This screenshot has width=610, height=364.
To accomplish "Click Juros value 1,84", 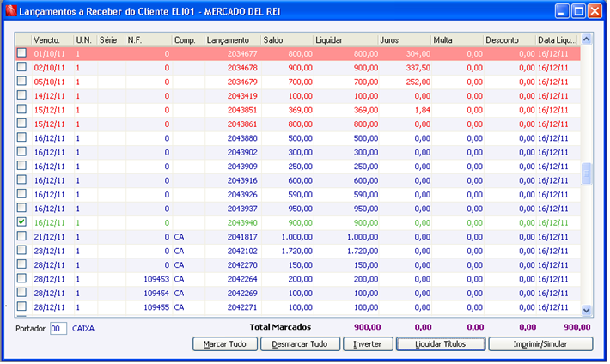I will click(x=423, y=110).
